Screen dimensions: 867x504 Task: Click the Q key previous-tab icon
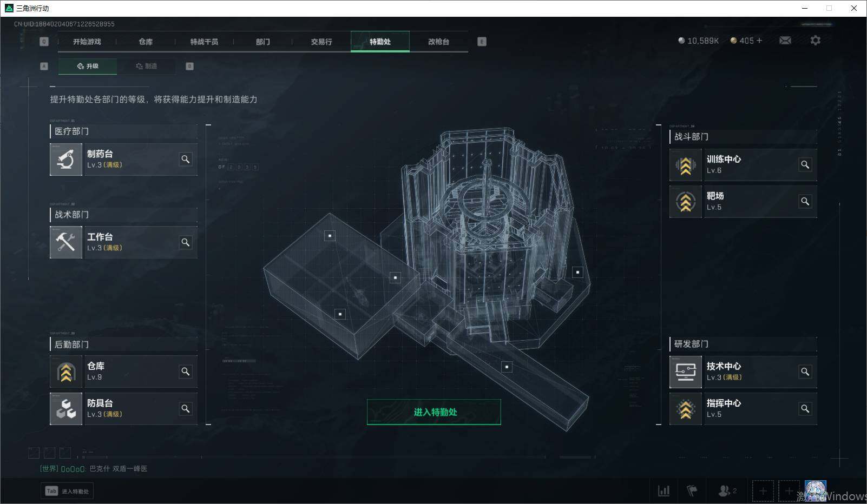pos(44,42)
